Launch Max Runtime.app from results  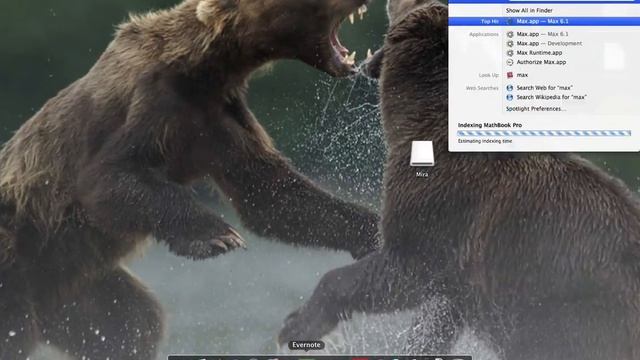[534, 53]
